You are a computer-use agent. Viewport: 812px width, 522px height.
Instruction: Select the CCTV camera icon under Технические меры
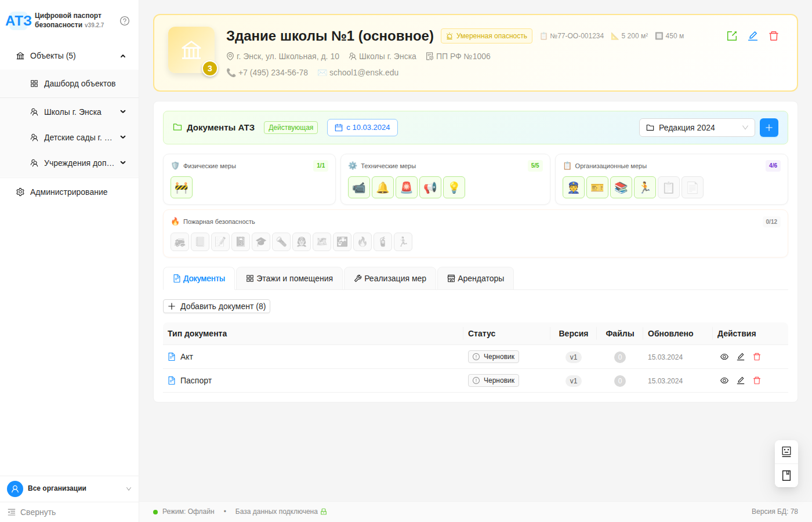pos(358,187)
